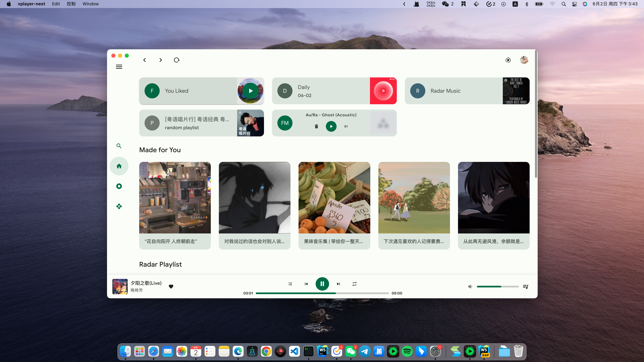
Task: Open playlist 从此再无避风港
Action: 494,206
